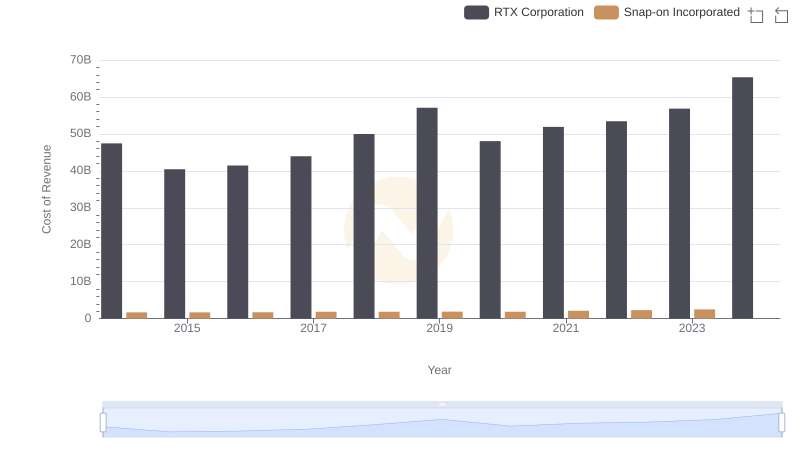Toggle the RTX Corporation legend series
Screen dimensions: 800x461
point(523,12)
